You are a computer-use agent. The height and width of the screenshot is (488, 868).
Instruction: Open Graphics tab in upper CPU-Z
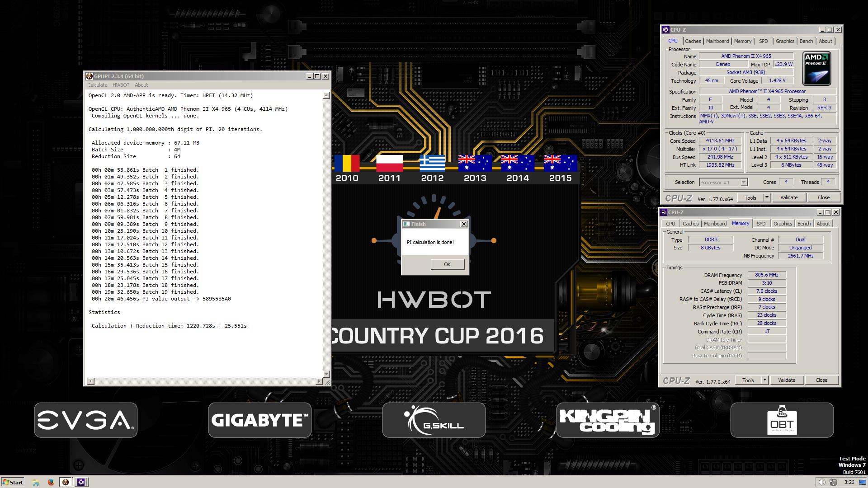click(x=785, y=41)
